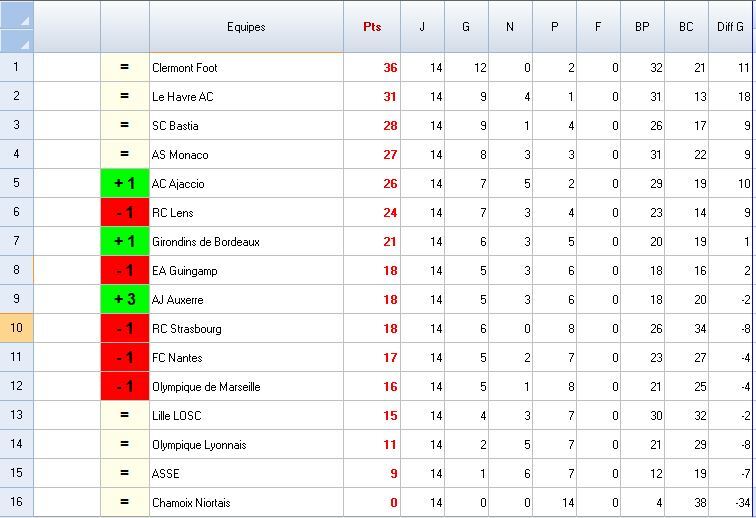Select the Pts column header
The width and height of the screenshot is (756, 518).
click(372, 27)
